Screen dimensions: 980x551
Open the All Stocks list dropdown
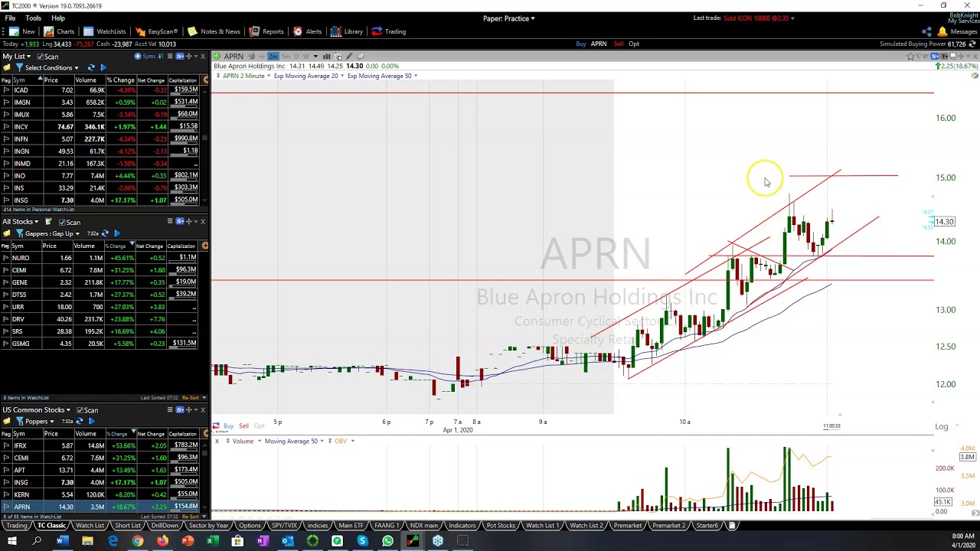point(20,222)
